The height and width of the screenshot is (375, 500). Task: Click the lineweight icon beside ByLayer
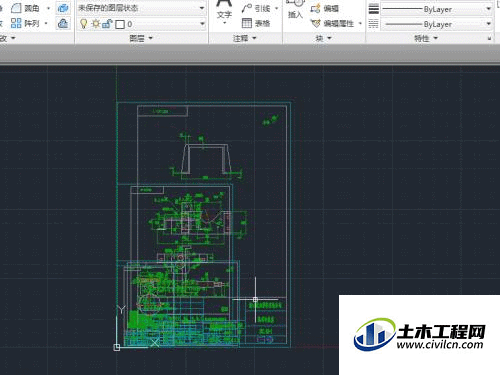click(374, 9)
